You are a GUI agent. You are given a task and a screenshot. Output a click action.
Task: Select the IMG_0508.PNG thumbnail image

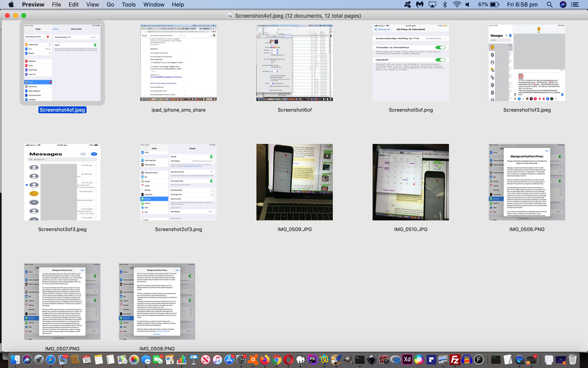[x=157, y=302]
